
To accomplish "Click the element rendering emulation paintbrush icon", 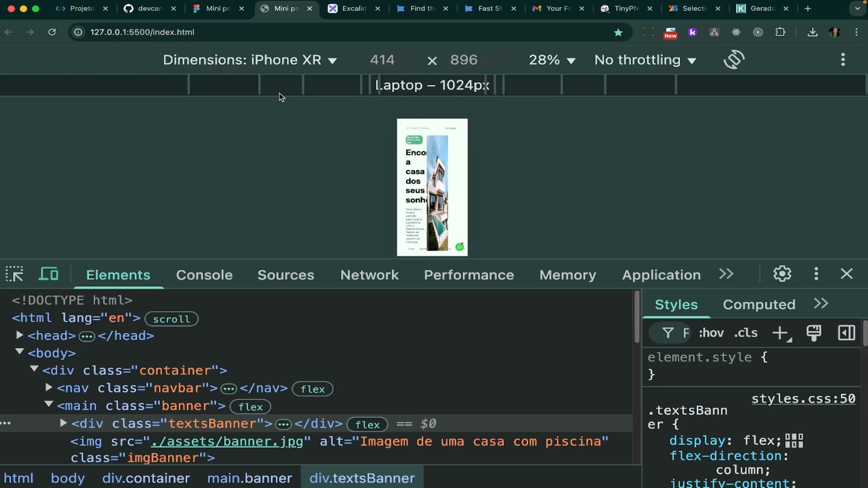I will [814, 333].
